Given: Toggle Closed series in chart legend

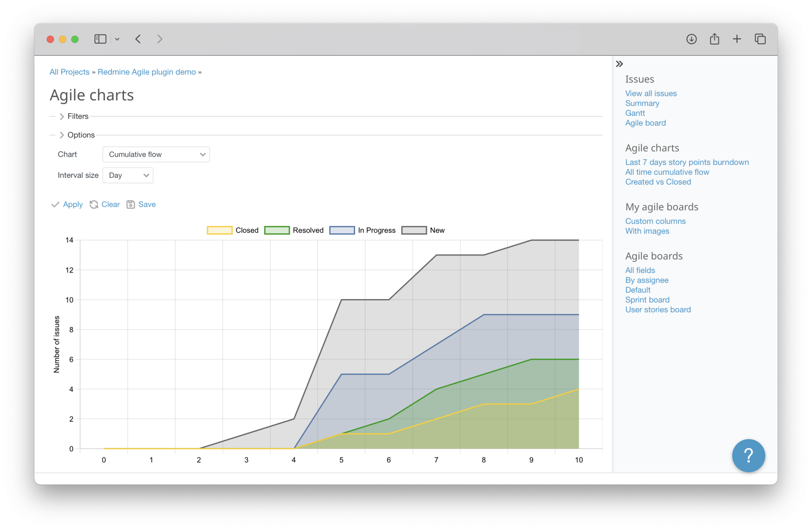Looking at the screenshot, I should (233, 230).
